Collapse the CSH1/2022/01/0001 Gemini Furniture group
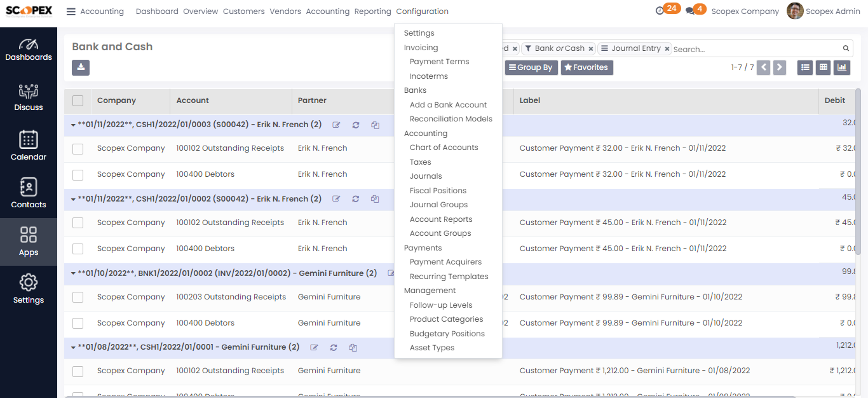The height and width of the screenshot is (398, 868). 74,348
